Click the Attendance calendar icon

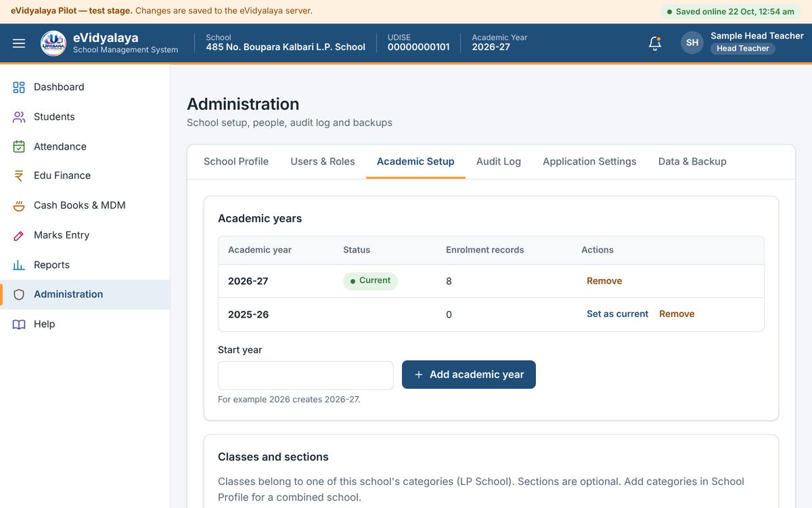(19, 146)
